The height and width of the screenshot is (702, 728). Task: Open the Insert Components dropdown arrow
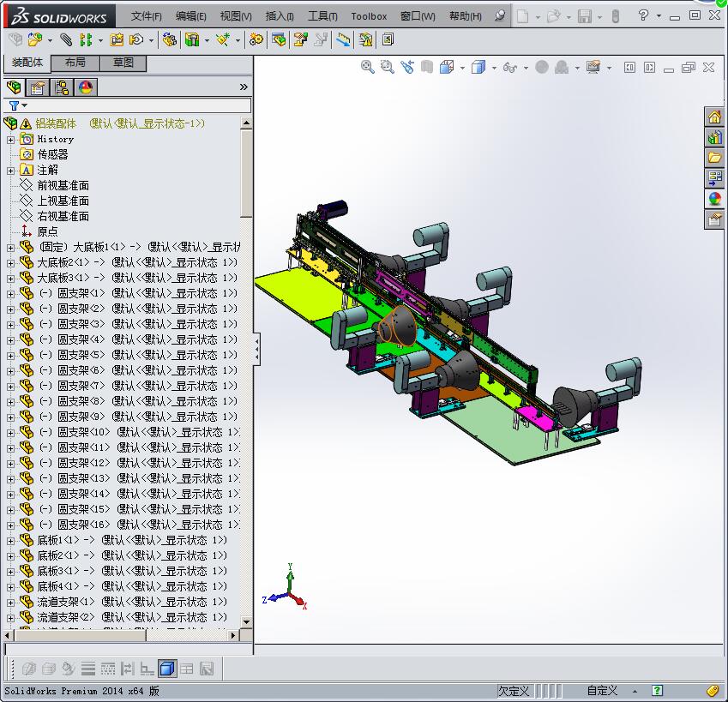coord(50,40)
